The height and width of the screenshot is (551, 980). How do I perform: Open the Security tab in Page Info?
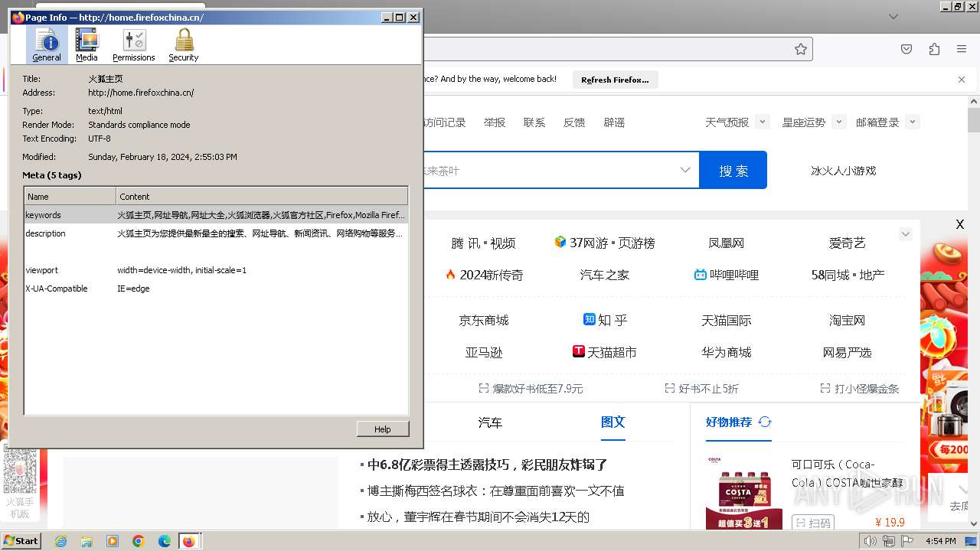point(184,45)
